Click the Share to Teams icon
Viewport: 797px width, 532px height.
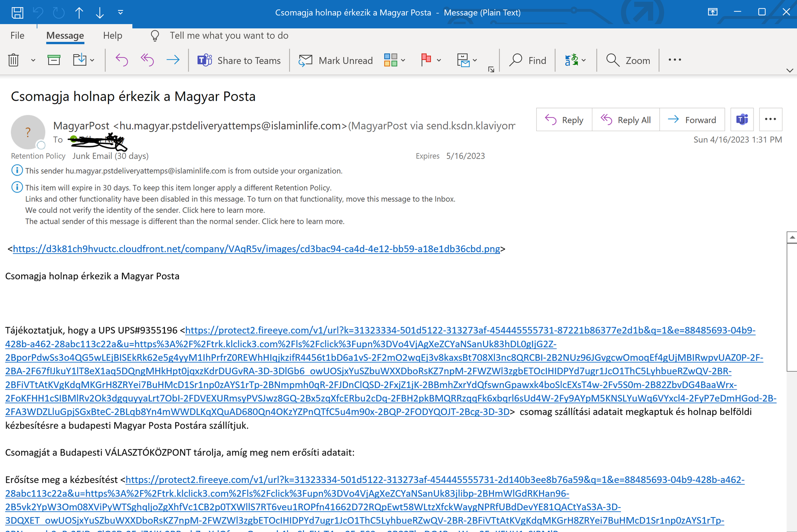[204, 61]
